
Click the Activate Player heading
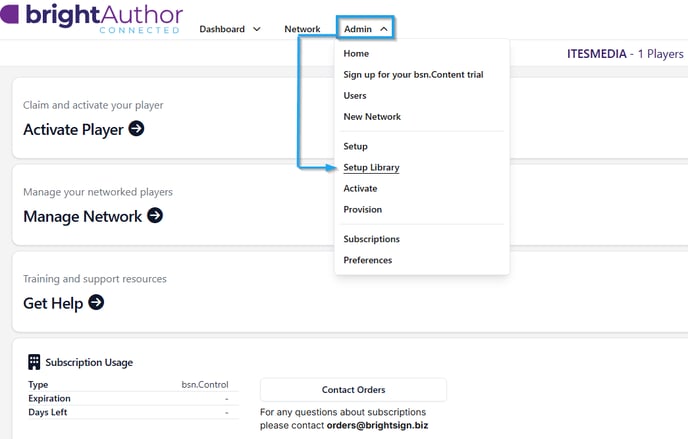[x=73, y=129]
